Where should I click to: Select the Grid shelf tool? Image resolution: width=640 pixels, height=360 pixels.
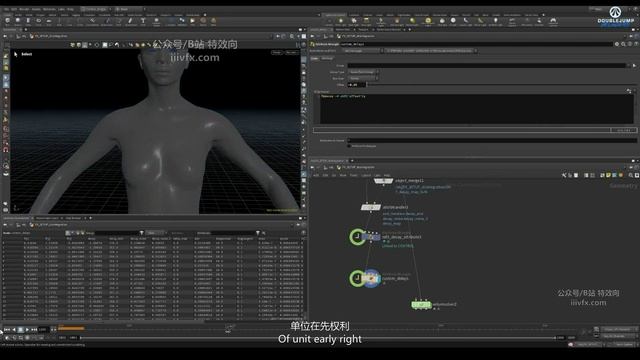(x=49, y=21)
